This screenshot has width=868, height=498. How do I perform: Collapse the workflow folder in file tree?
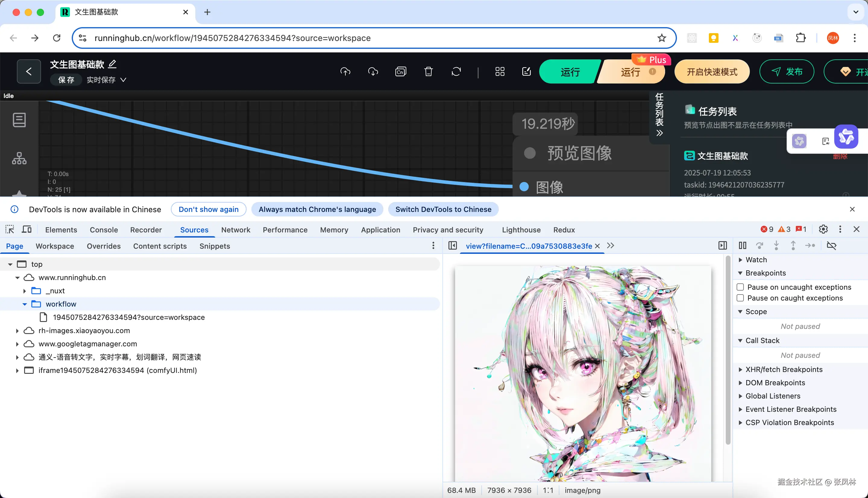click(x=24, y=304)
